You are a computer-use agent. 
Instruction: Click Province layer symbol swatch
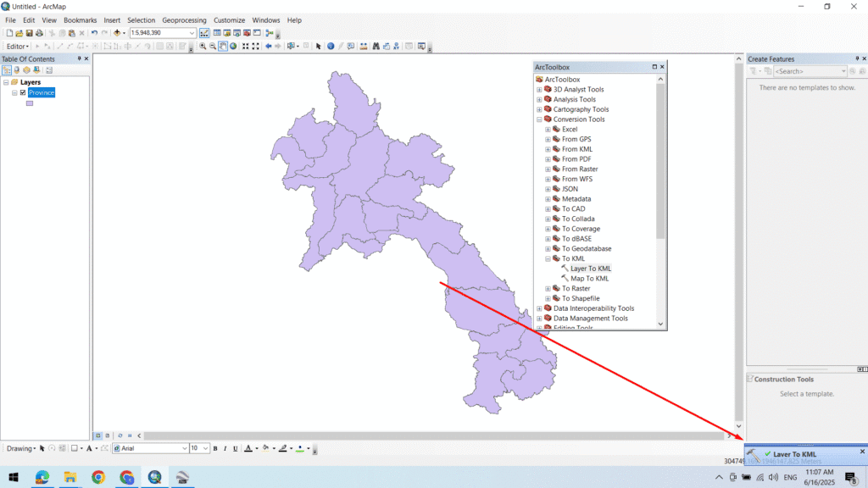[30, 103]
